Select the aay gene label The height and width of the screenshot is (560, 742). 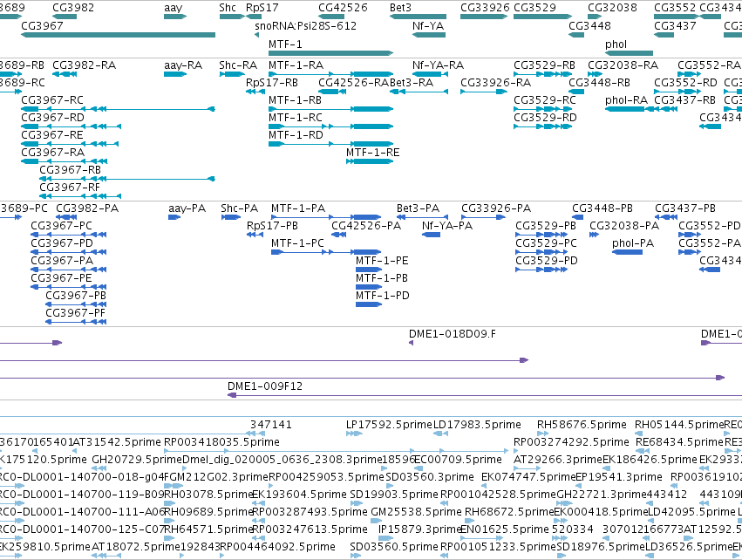(174, 8)
